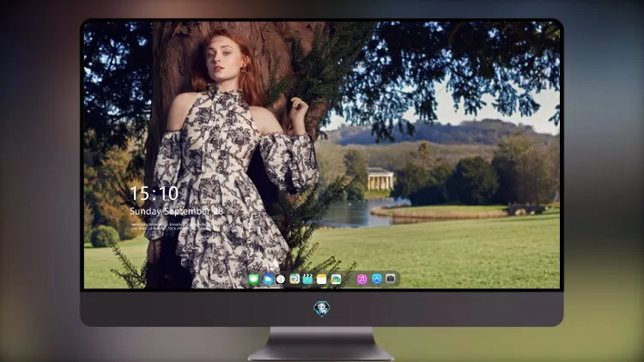This screenshot has width=644, height=362.
Task: Open the Weather app in the dock
Action: (x=268, y=280)
